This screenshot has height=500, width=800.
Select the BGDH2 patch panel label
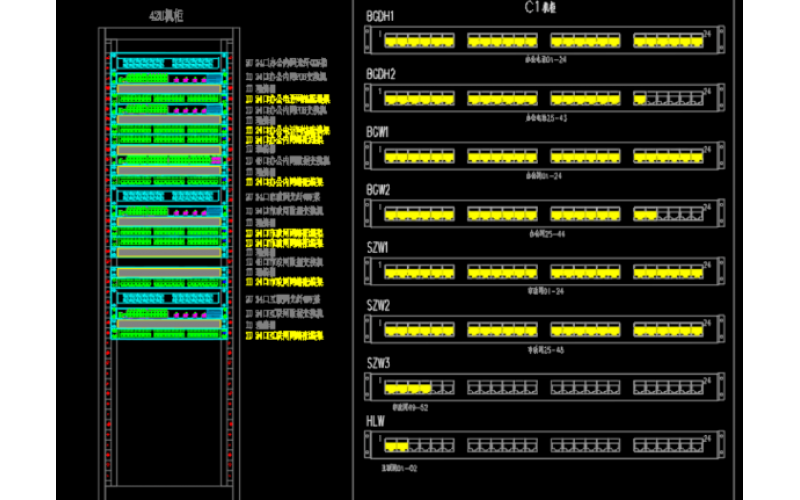(381, 75)
